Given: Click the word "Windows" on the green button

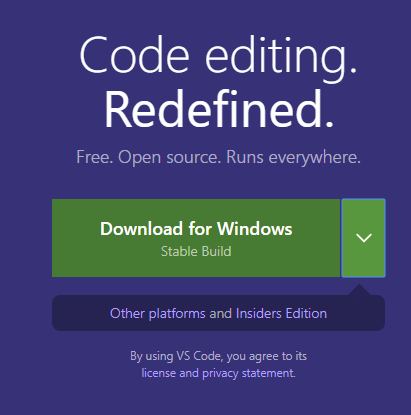Looking at the screenshot, I should pos(255,229).
